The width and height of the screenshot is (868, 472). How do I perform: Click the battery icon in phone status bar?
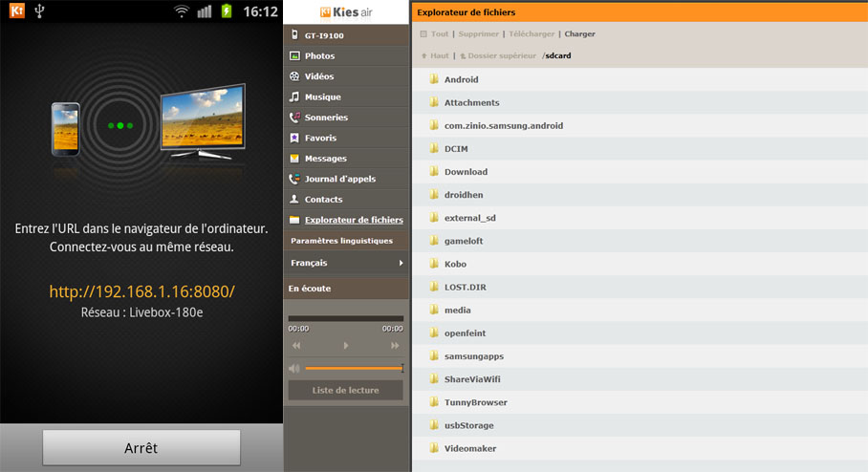[227, 11]
